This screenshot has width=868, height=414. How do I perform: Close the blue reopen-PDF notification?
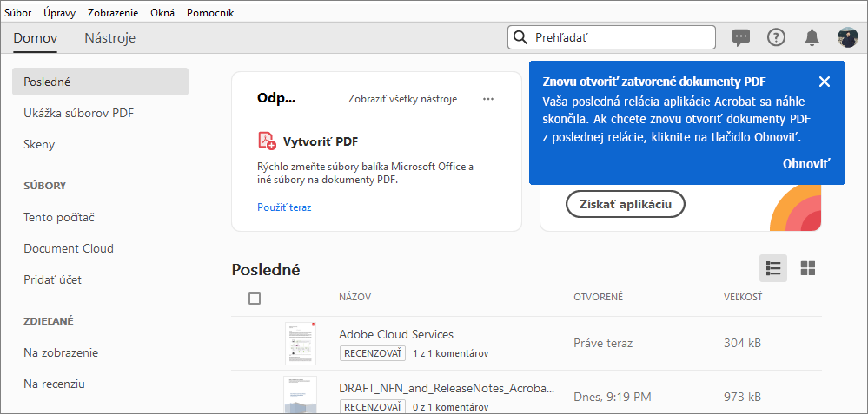pos(825,82)
